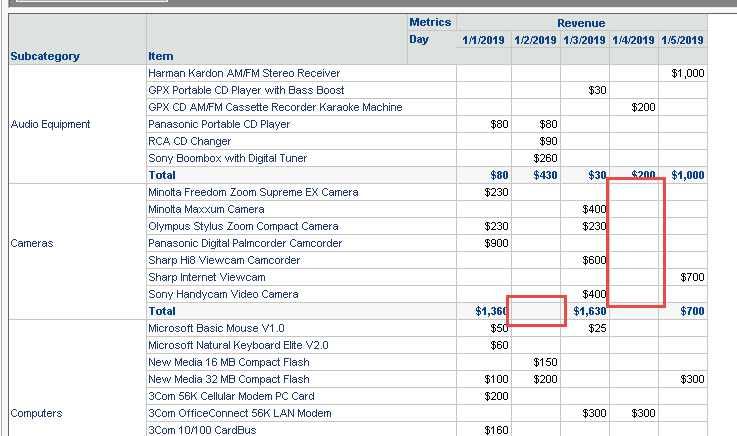Select the 1/4/2019 date column header
The width and height of the screenshot is (737, 436).
[633, 40]
